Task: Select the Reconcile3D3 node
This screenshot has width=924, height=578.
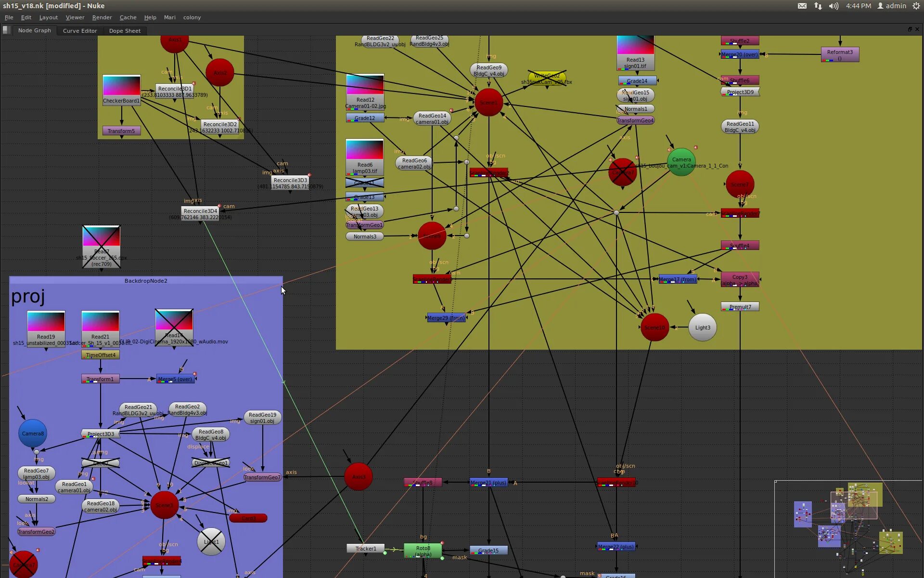Action: (x=290, y=183)
